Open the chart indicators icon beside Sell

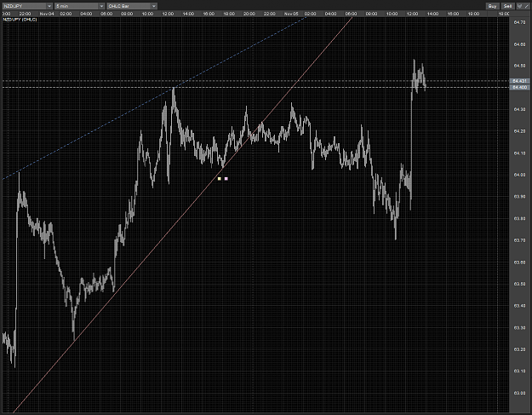519,6
